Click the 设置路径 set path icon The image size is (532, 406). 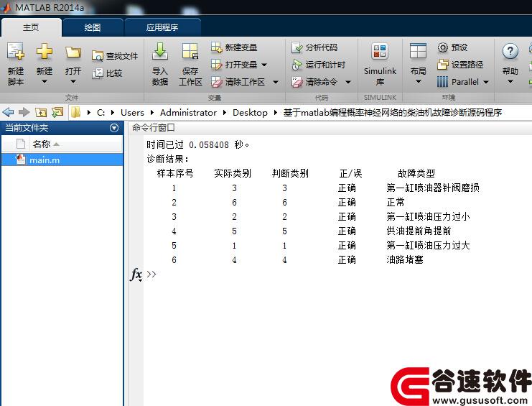tap(443, 65)
